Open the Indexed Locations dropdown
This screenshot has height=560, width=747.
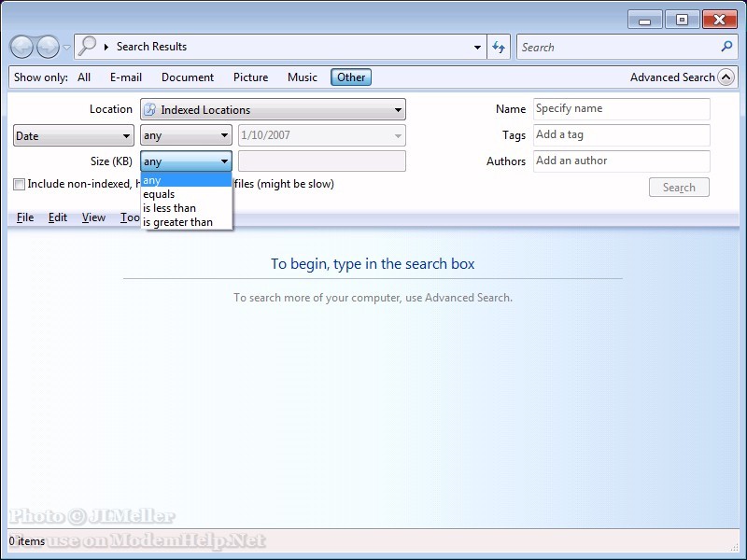tap(273, 109)
